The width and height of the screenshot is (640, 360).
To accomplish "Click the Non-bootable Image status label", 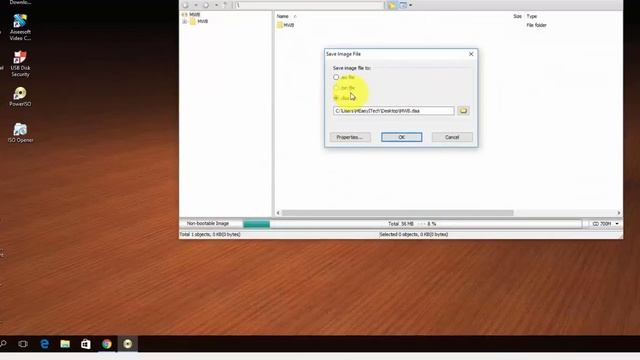I will click(208, 224).
